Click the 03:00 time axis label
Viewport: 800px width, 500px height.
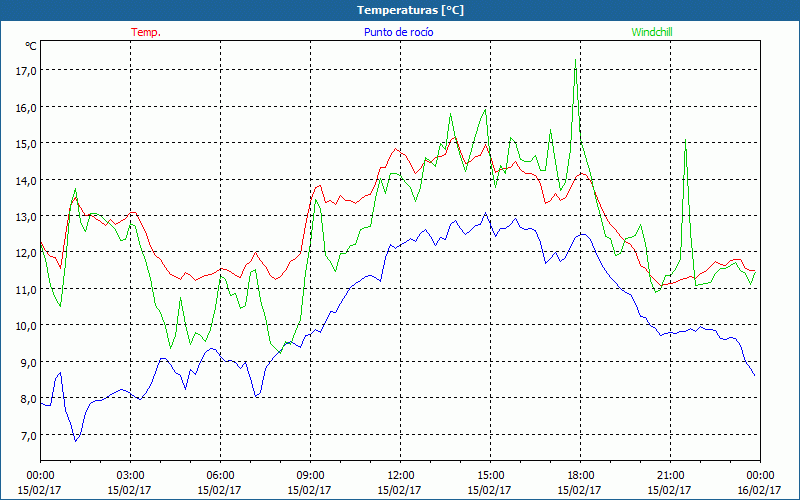(x=130, y=476)
